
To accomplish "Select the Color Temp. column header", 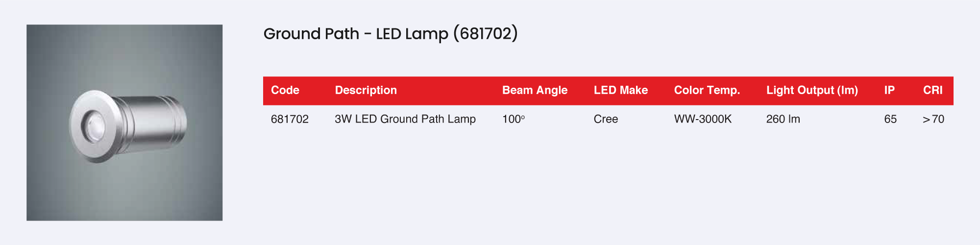I will (x=707, y=90).
